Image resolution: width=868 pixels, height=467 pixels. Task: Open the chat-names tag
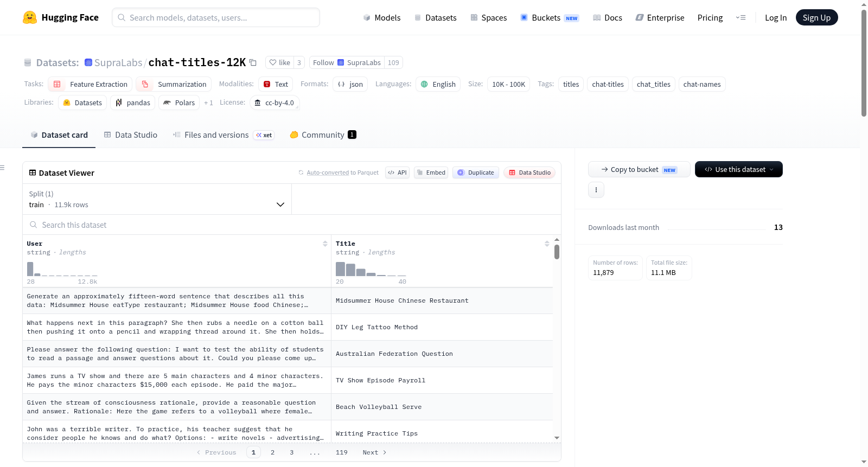click(x=702, y=84)
